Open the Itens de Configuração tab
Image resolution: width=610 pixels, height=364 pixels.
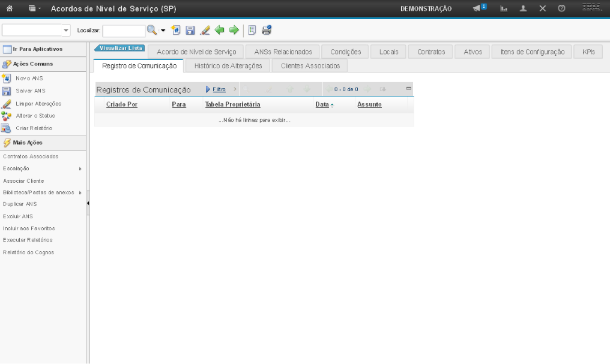pyautogui.click(x=532, y=52)
